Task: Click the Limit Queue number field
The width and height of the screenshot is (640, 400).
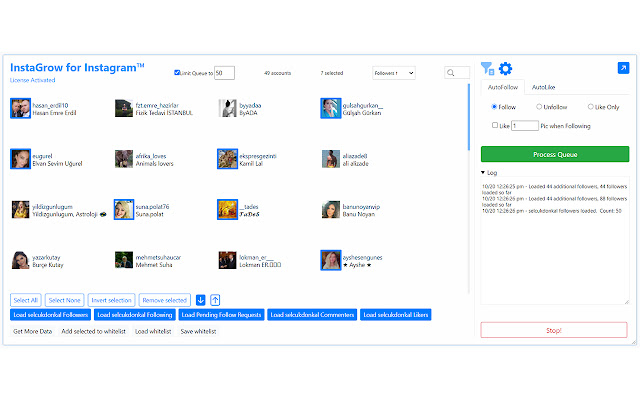Action: point(224,73)
